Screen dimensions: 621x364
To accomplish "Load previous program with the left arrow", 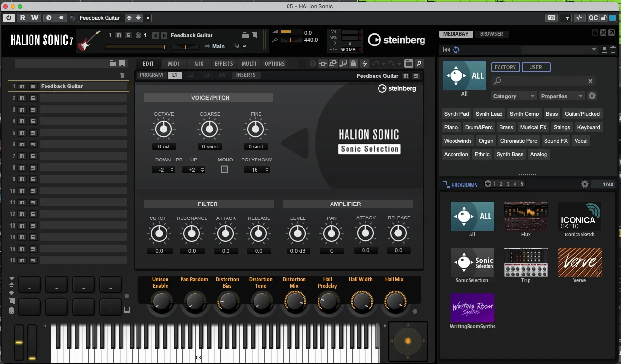I will (x=155, y=35).
